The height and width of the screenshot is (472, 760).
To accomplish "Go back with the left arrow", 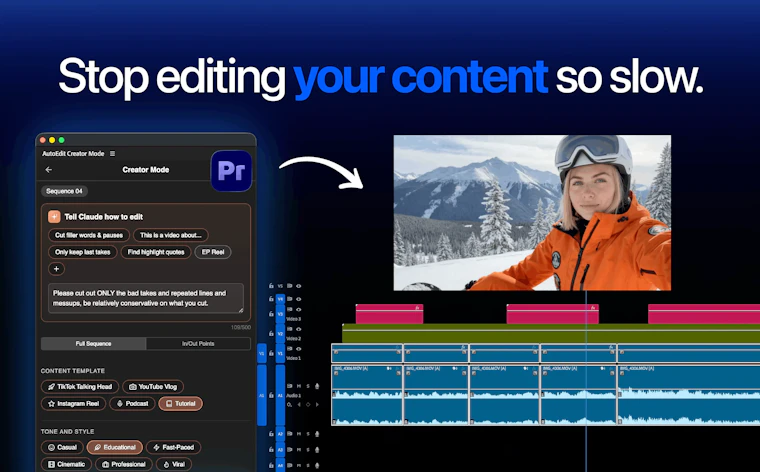I will [48, 170].
